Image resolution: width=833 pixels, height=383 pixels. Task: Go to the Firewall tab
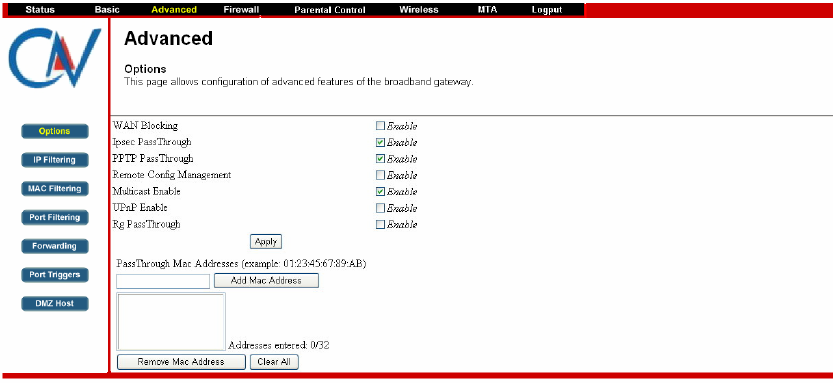pos(241,10)
